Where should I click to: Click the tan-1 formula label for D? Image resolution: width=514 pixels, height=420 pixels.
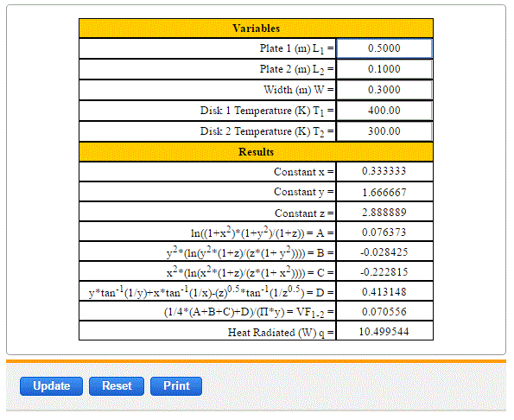(x=212, y=291)
